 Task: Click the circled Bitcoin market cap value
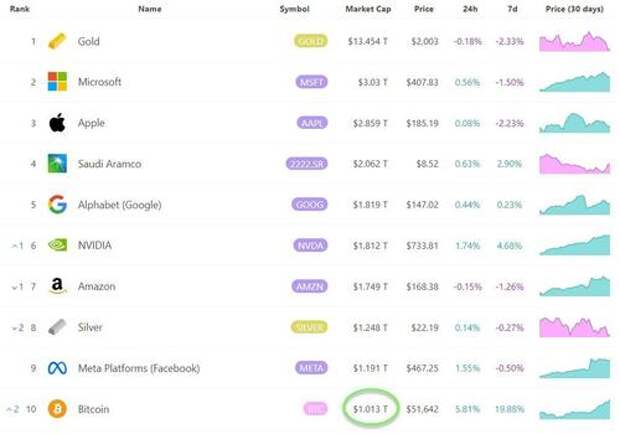(x=369, y=408)
